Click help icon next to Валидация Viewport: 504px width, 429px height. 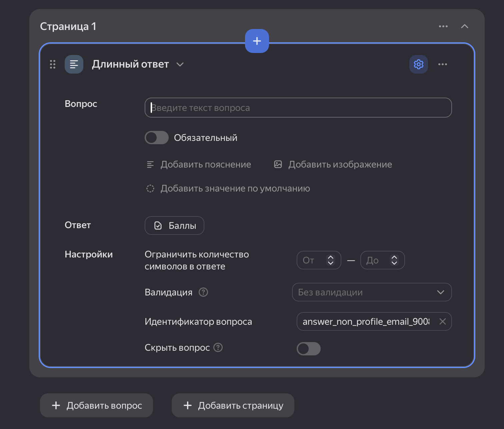point(203,292)
